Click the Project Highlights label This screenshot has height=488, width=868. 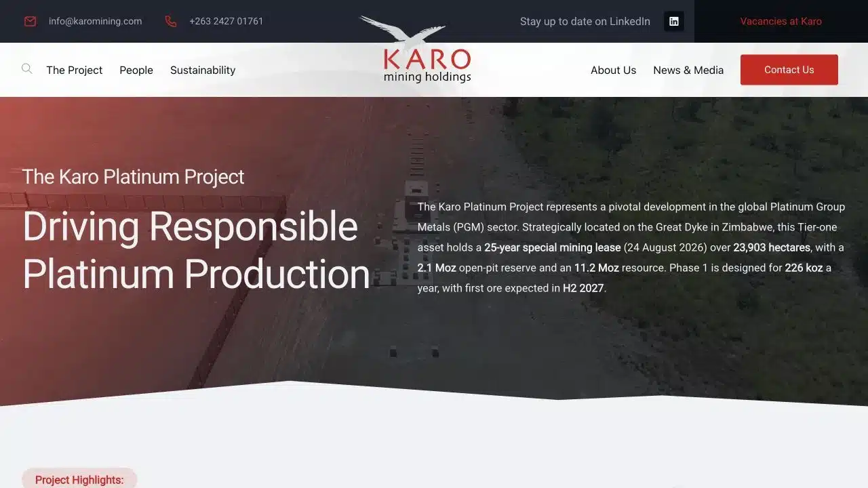click(79, 479)
